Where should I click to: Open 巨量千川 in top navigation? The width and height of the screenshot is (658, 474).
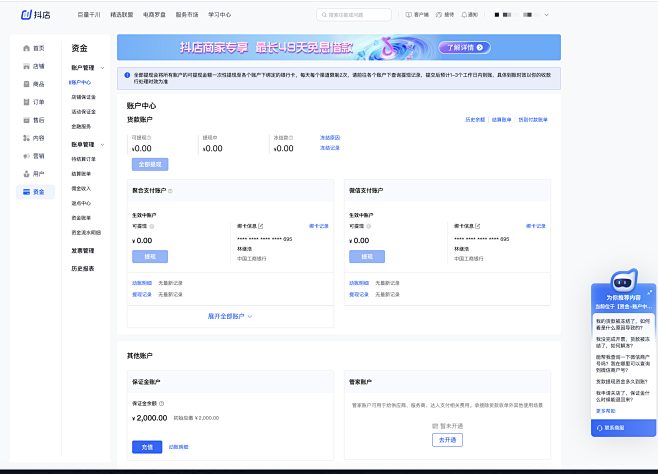[89, 15]
